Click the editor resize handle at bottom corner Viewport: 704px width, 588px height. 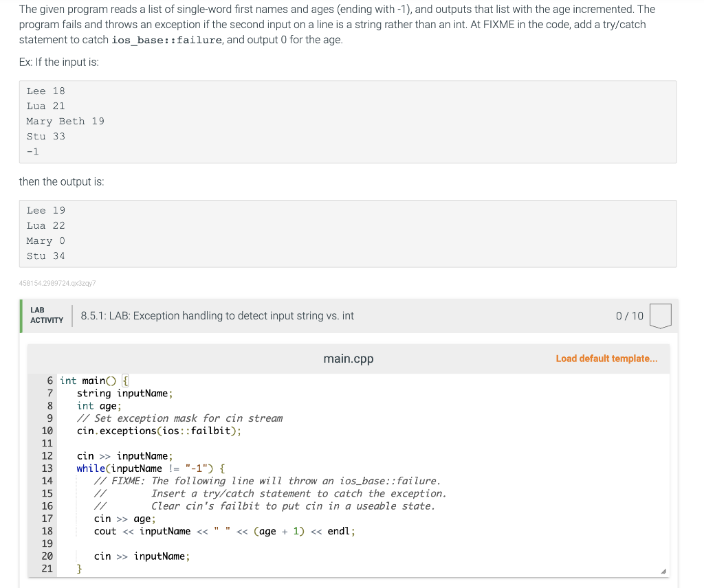tap(663, 571)
